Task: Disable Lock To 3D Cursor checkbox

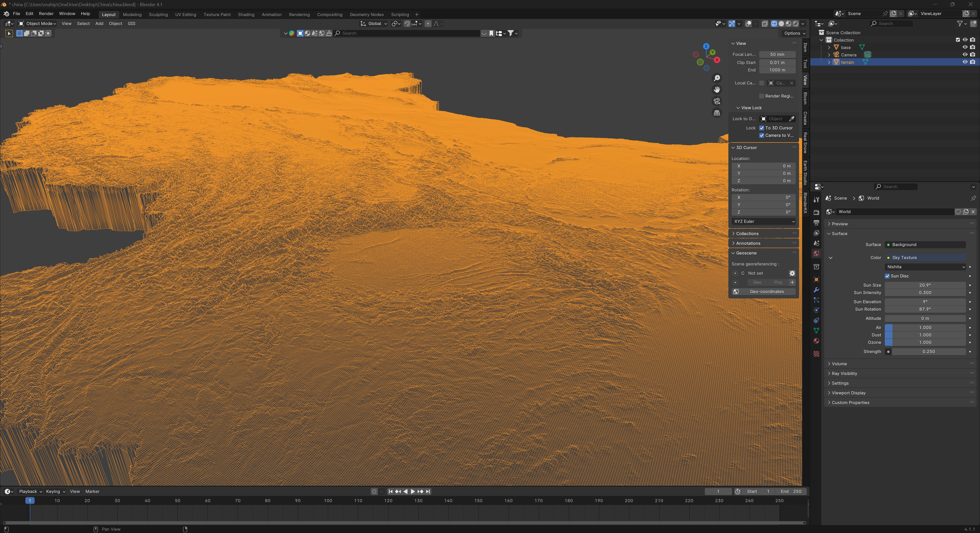Action: (x=762, y=128)
